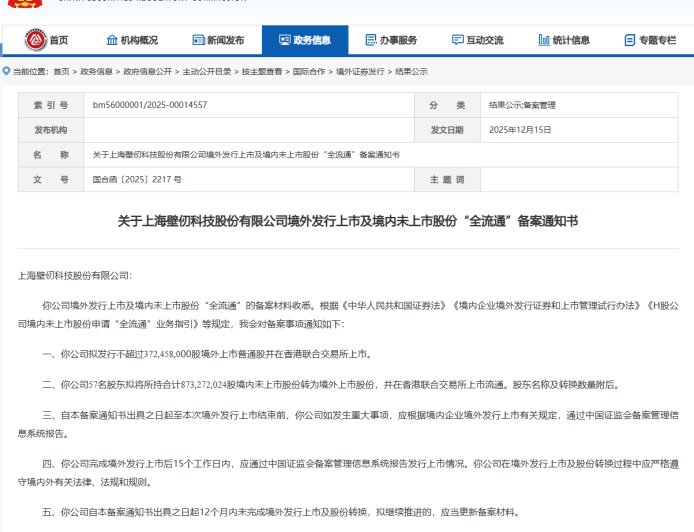Image resolution: width=694 pixels, height=532 pixels.
Task: Click the 文号 label cell
Action: pyautogui.click(x=51, y=179)
